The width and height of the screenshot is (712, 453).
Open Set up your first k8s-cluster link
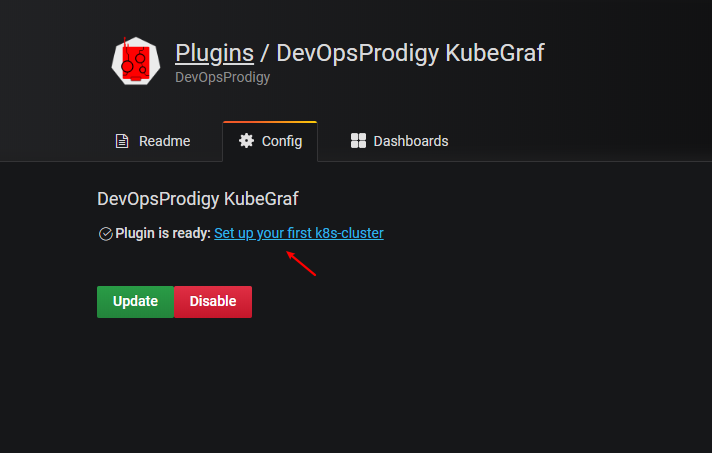(299, 233)
